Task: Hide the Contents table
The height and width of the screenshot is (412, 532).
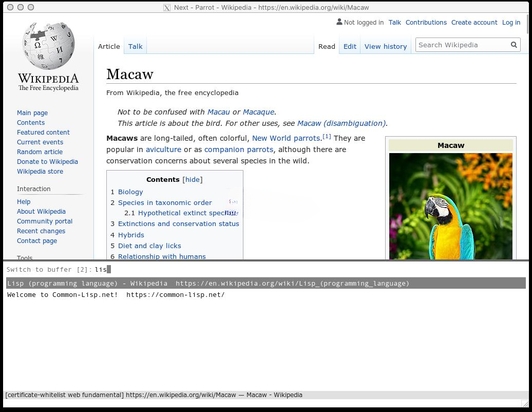Action: point(193,179)
